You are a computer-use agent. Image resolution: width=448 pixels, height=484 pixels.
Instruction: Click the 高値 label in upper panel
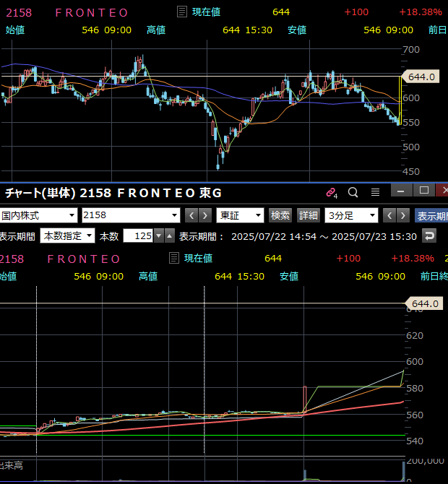pos(156,30)
